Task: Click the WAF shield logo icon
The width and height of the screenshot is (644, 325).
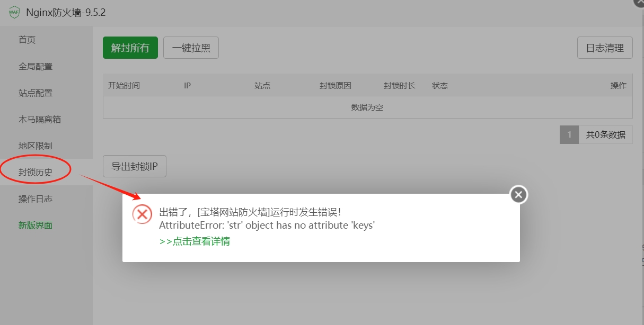Action: [14, 13]
